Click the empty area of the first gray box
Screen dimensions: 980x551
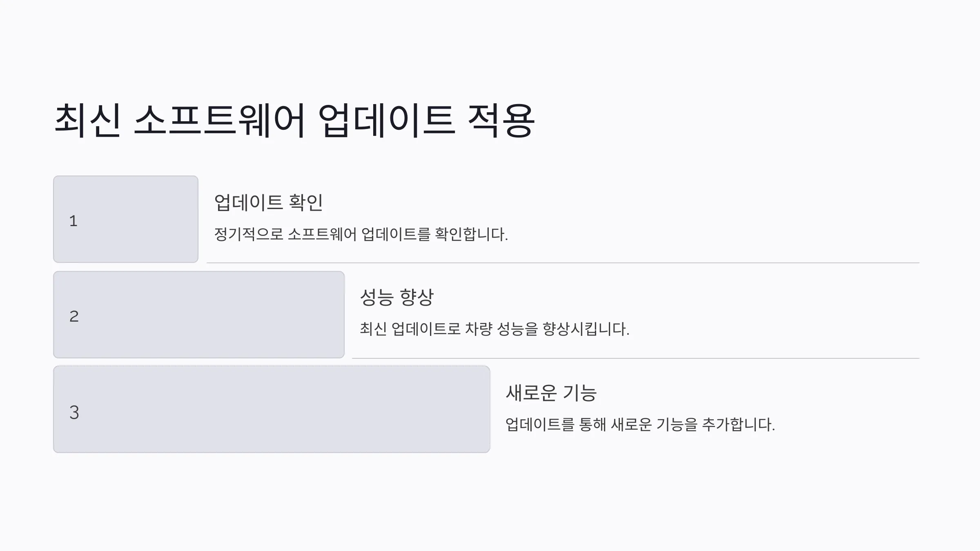pos(139,219)
